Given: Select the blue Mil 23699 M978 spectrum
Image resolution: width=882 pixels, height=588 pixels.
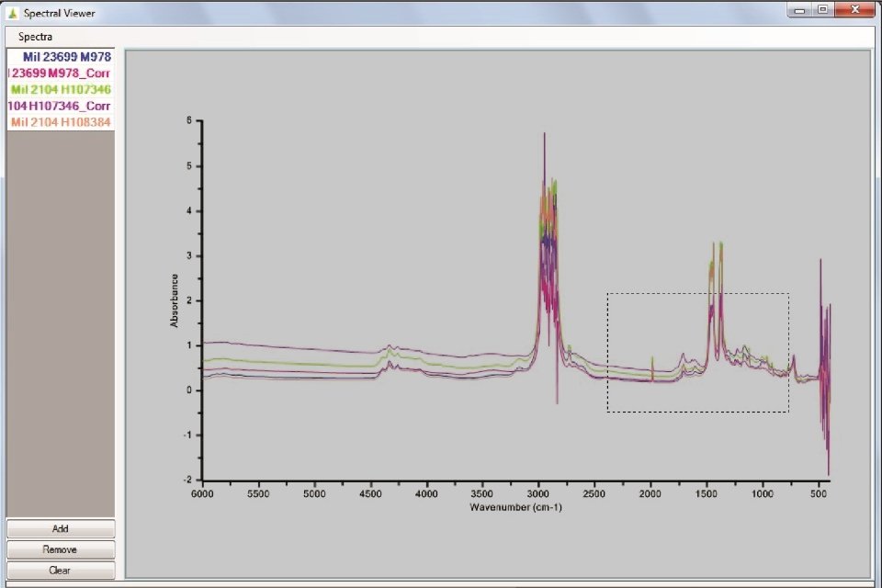Looking at the screenshot, I should 66,57.
